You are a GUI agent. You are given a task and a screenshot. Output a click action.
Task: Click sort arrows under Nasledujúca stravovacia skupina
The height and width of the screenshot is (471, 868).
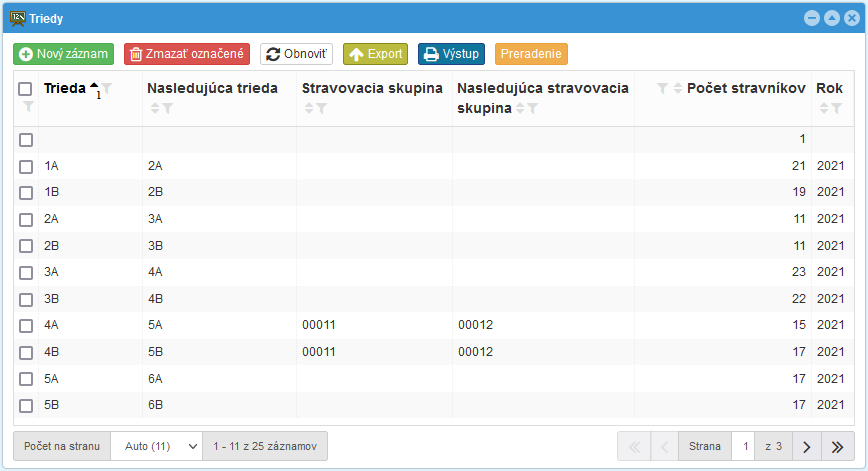tap(519, 108)
